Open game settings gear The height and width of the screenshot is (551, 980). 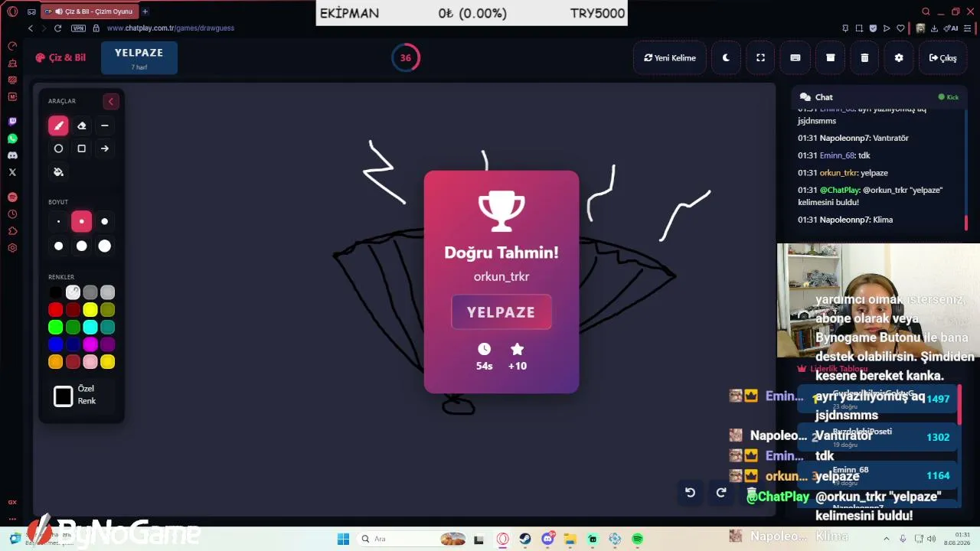pyautogui.click(x=899, y=57)
